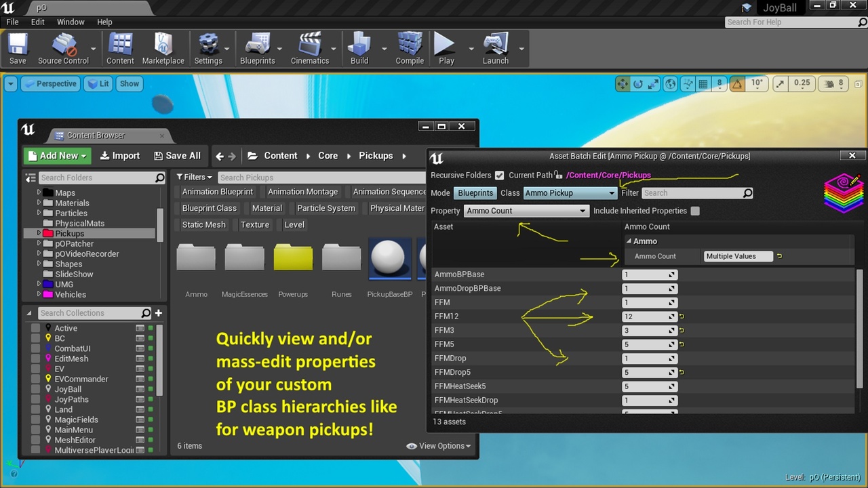Open the viewport options dropdown arrow
868x488 pixels.
[10, 84]
